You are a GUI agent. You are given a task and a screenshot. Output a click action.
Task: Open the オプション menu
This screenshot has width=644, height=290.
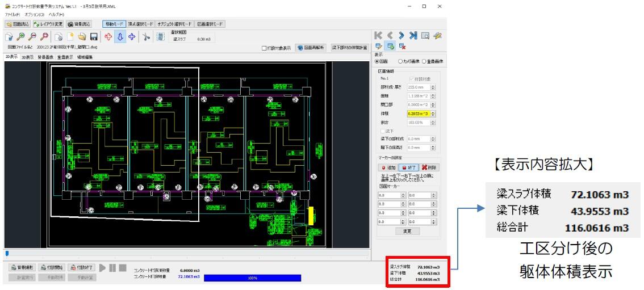[x=34, y=14]
